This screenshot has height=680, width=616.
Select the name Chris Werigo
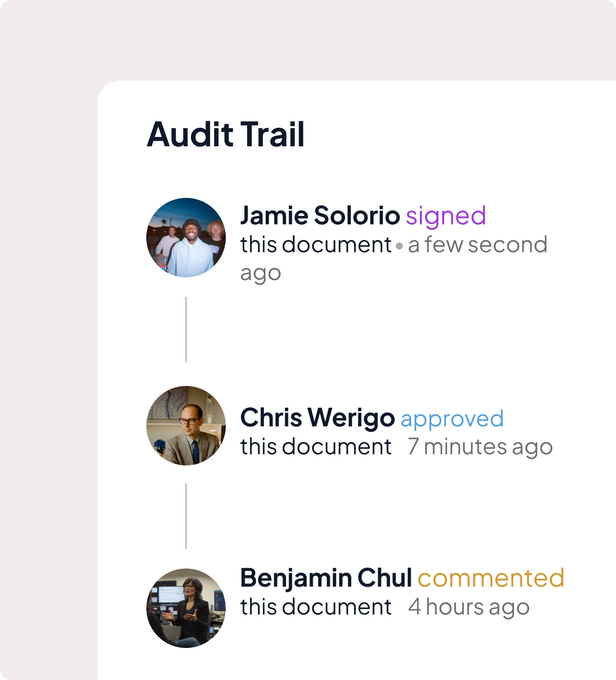[317, 418]
